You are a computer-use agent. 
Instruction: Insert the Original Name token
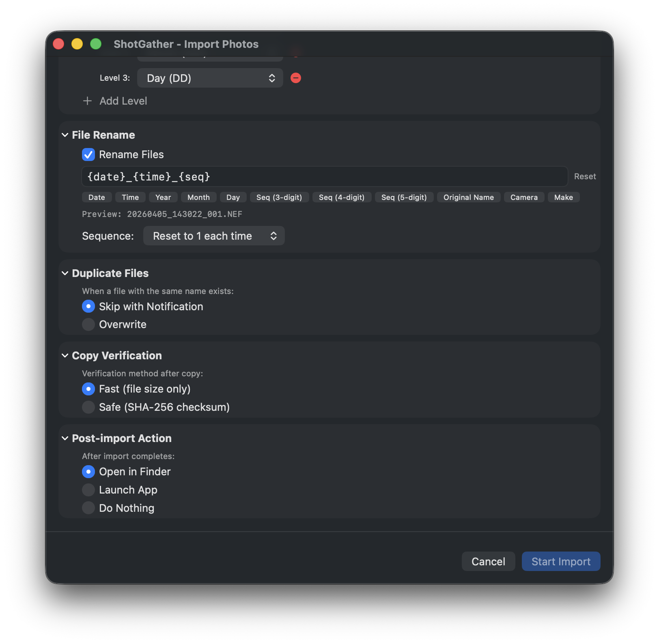point(468,197)
